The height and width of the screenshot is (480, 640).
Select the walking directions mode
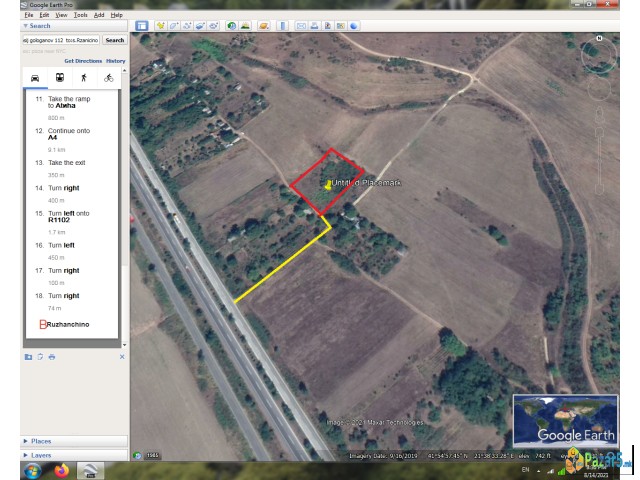(84, 77)
